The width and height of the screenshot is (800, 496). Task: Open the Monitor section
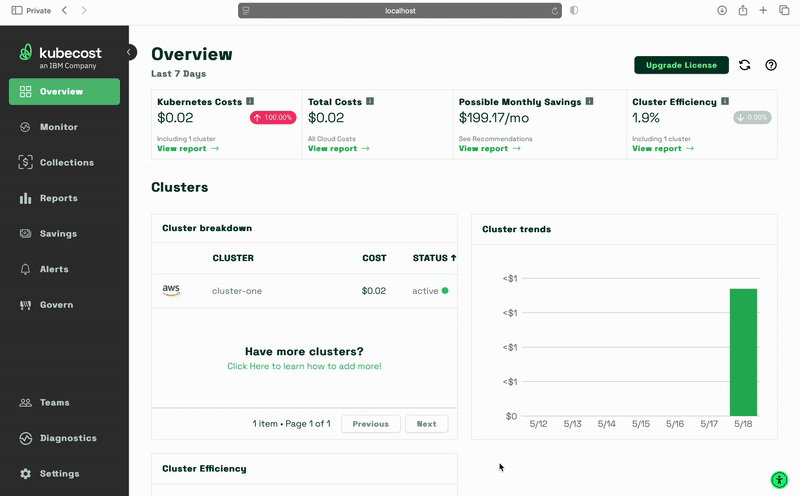click(x=64, y=127)
